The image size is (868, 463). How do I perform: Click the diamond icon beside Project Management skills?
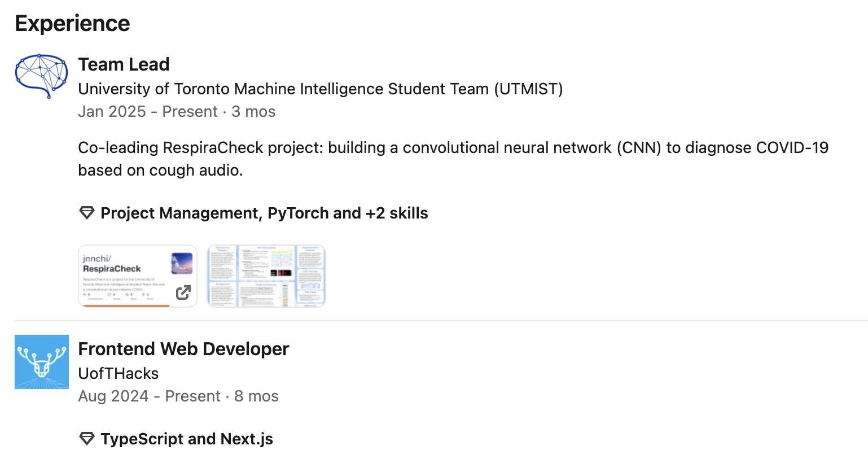coord(86,213)
